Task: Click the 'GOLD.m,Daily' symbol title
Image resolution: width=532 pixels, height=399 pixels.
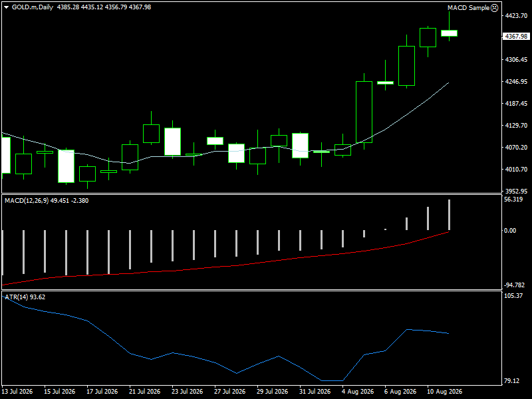Action: [33, 7]
